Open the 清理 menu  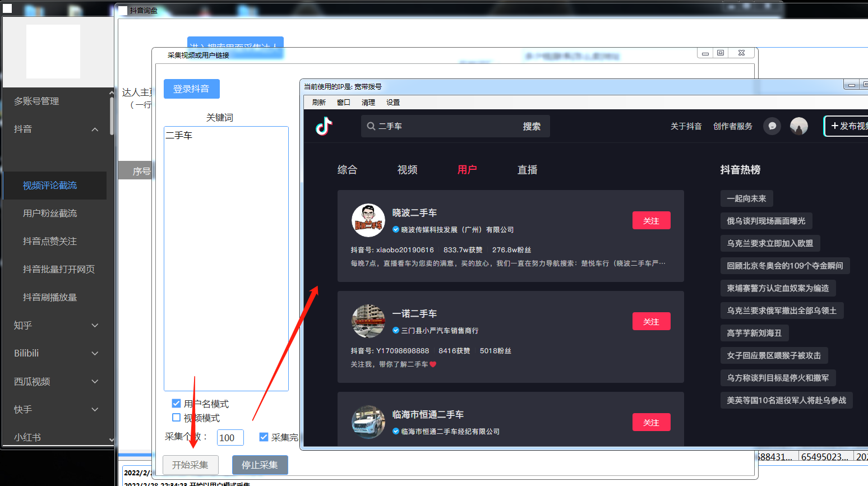pos(368,102)
